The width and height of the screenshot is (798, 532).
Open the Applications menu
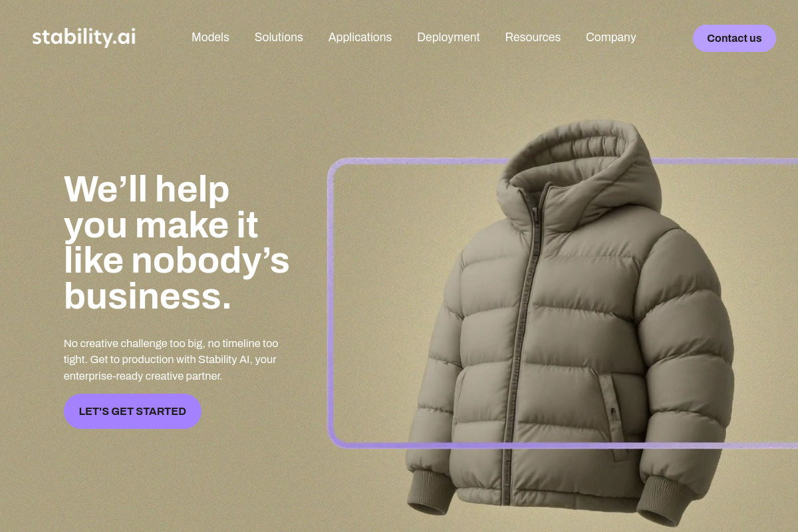[360, 37]
